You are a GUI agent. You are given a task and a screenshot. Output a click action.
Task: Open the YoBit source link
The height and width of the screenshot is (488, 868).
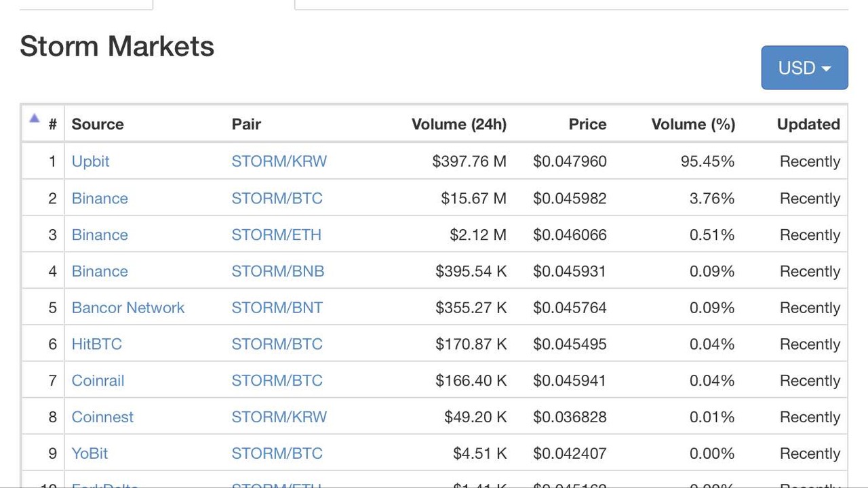pyautogui.click(x=90, y=453)
